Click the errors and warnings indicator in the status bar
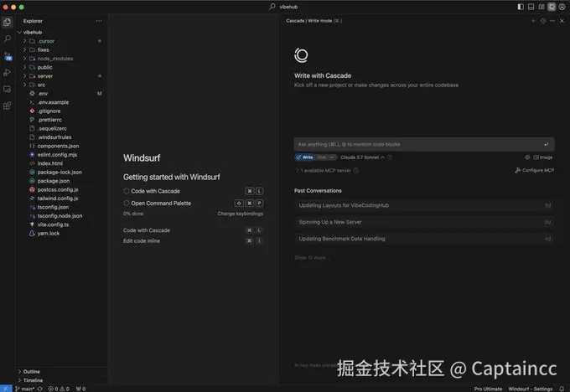570x392 pixels. [59, 389]
